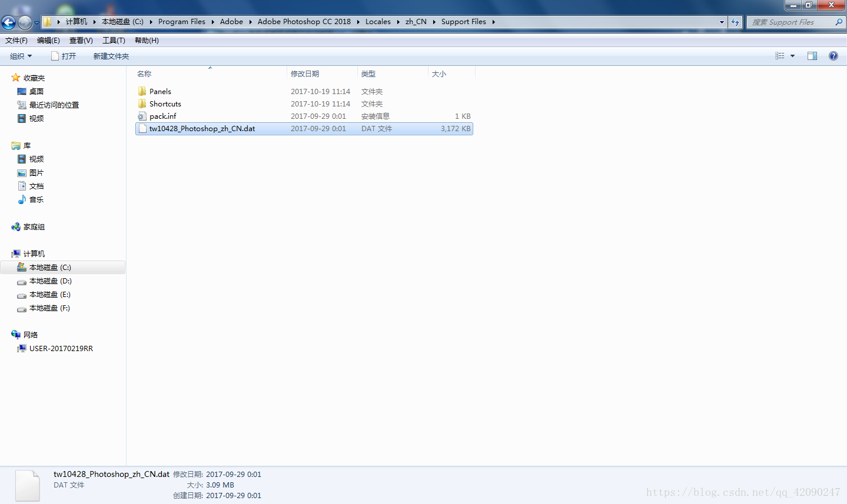This screenshot has width=847, height=504.
Task: Open the recent pages dropdown arrow
Action: point(36,23)
